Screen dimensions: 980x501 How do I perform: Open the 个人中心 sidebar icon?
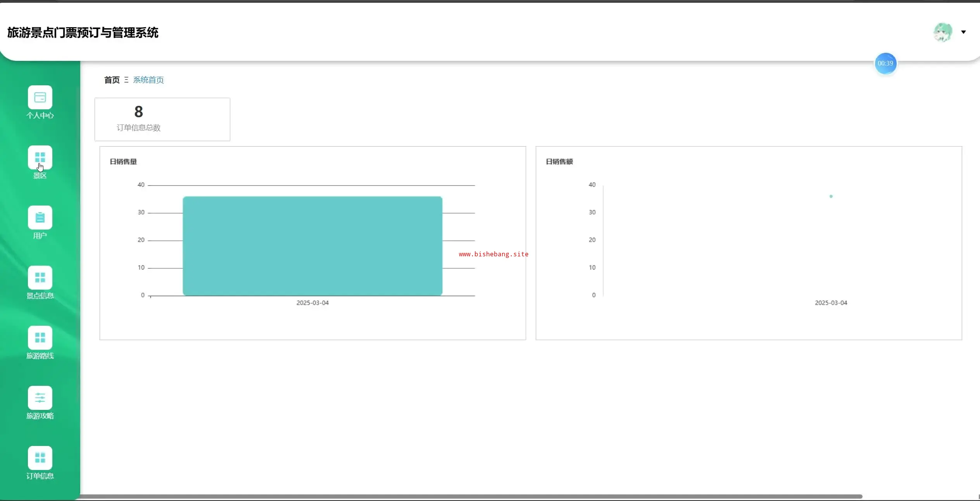point(40,97)
